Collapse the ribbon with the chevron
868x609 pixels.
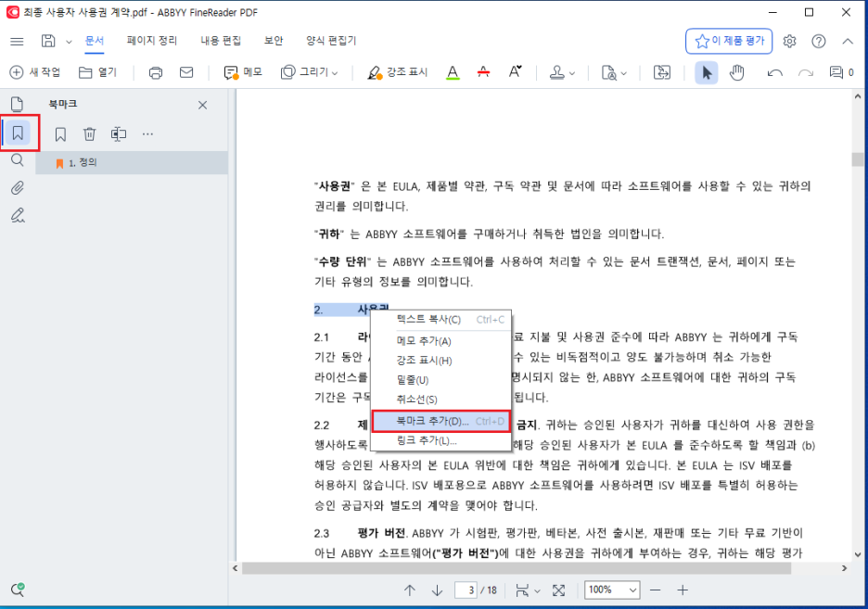(848, 41)
